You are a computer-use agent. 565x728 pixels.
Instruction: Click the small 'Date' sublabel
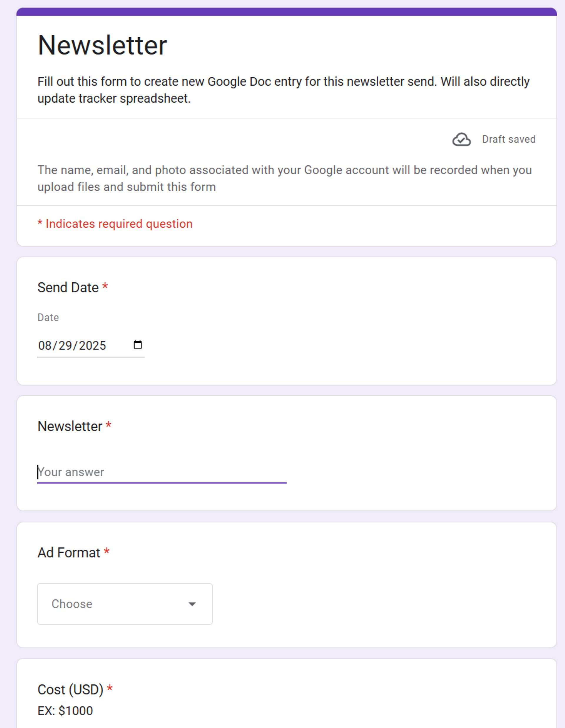tap(48, 317)
